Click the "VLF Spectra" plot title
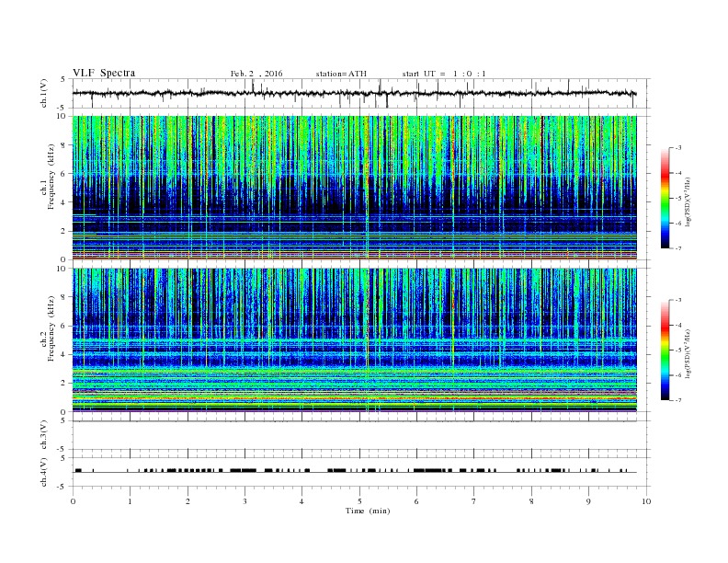 pos(104,73)
